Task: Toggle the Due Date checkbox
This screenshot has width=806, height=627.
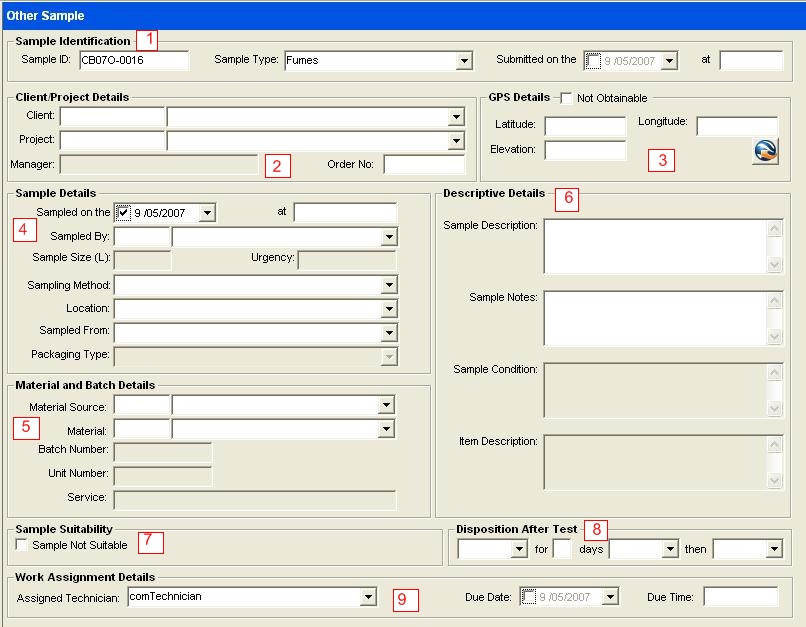Action: click(x=528, y=597)
